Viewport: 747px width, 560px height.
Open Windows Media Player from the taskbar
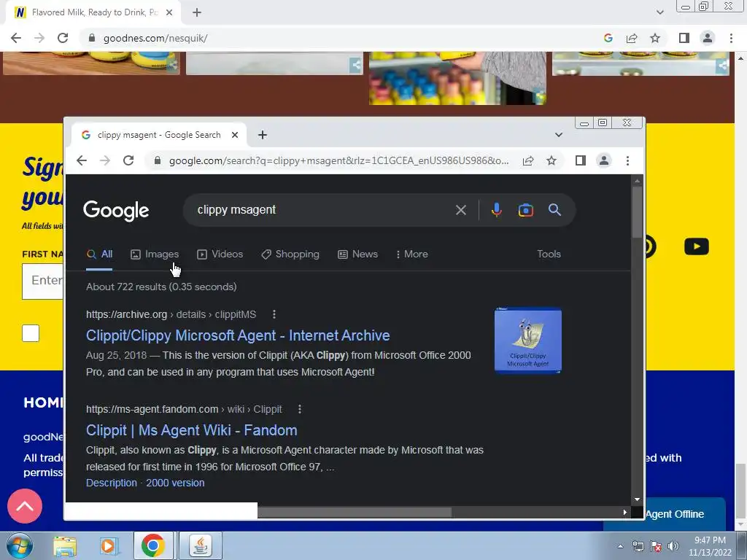109,546
